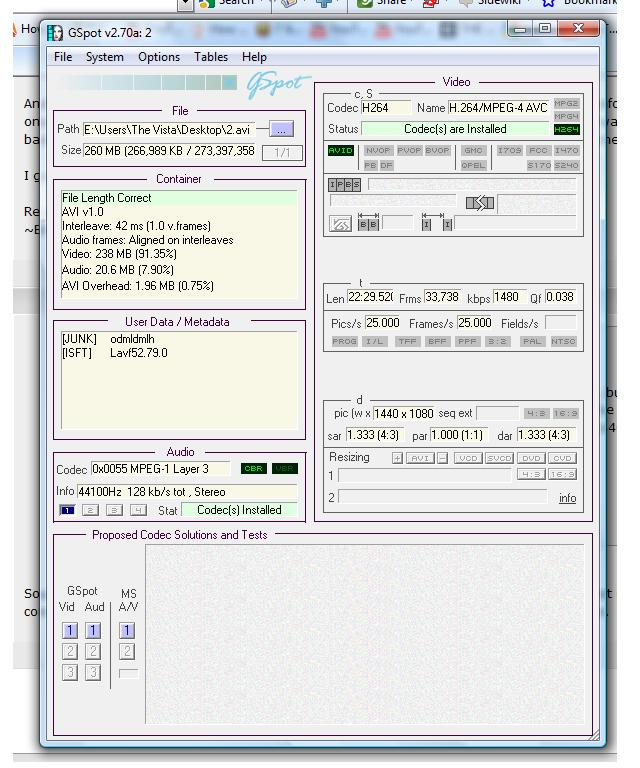Screen dimensions: 640x768
Task: Click the split-arrow frame order icon
Action: tap(480, 203)
